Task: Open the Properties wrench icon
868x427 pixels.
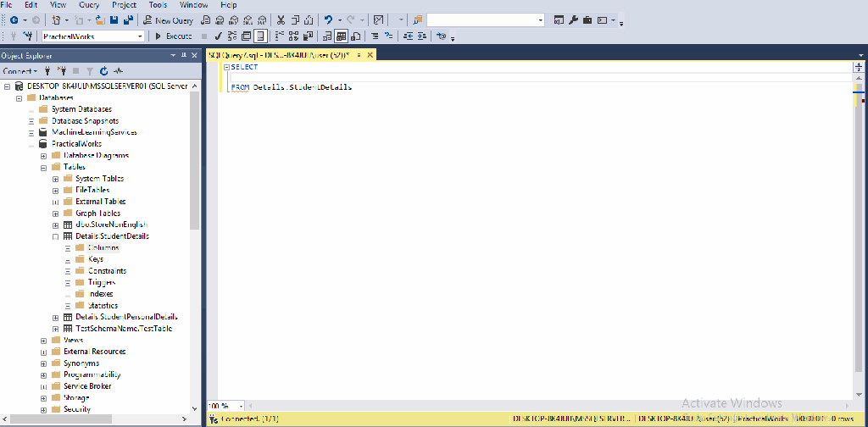Action: (x=572, y=19)
